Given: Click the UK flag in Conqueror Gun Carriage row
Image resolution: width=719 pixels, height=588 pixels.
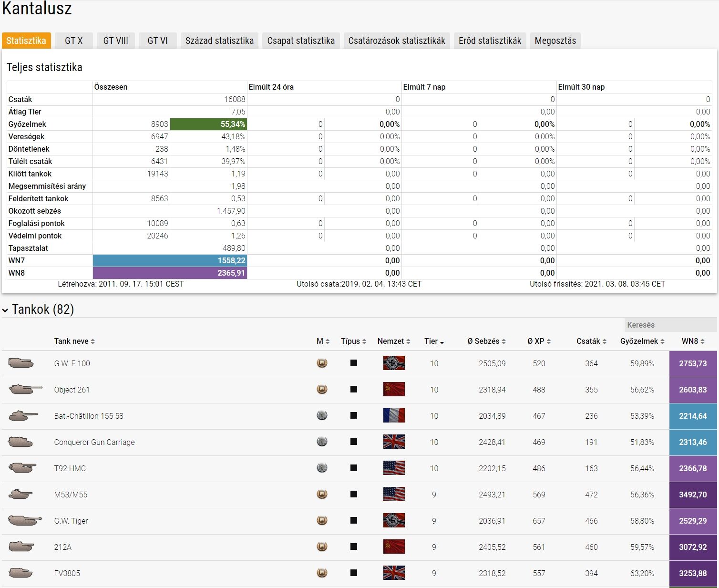Looking at the screenshot, I should [394, 442].
